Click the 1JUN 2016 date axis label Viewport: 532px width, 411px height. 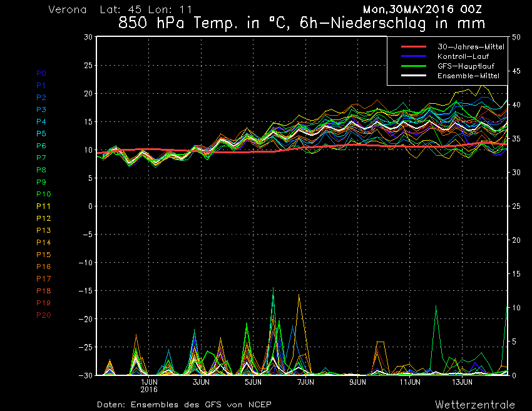coord(149,385)
